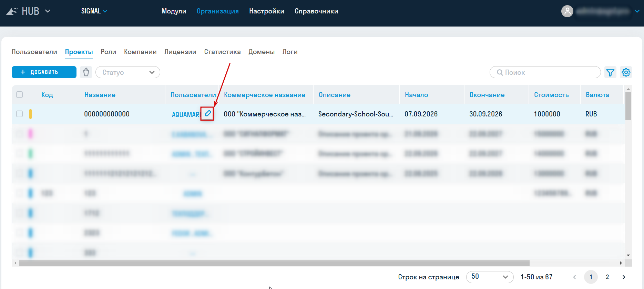
Task: Open the Настройки menu
Action: [x=267, y=11]
